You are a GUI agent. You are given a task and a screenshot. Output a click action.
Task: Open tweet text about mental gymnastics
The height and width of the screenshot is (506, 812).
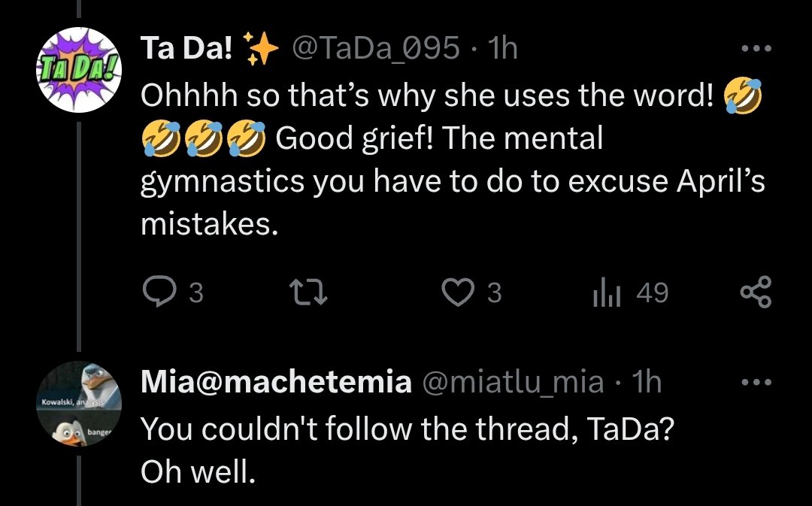click(x=453, y=160)
